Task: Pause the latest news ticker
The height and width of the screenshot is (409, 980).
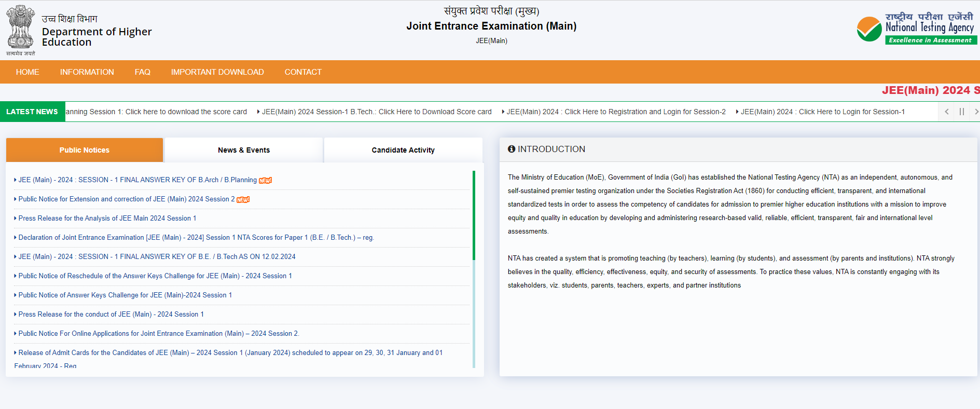Action: [962, 112]
